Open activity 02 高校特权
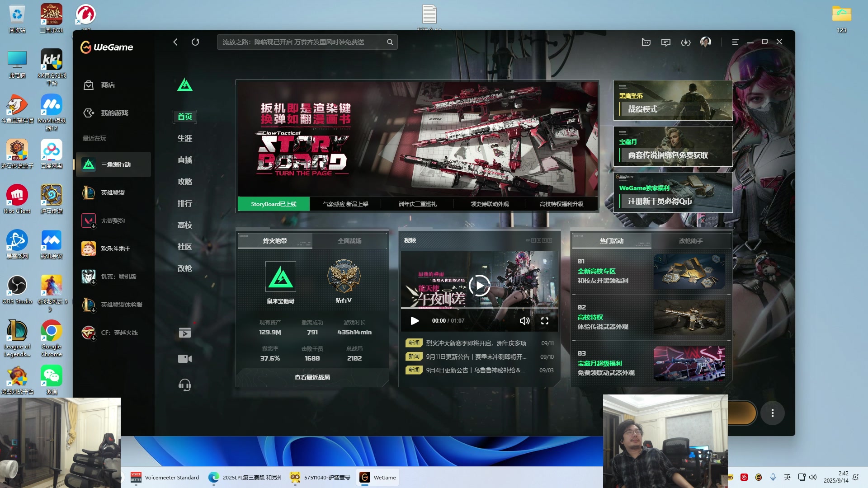Screen dimensions: 868x488 651,317
